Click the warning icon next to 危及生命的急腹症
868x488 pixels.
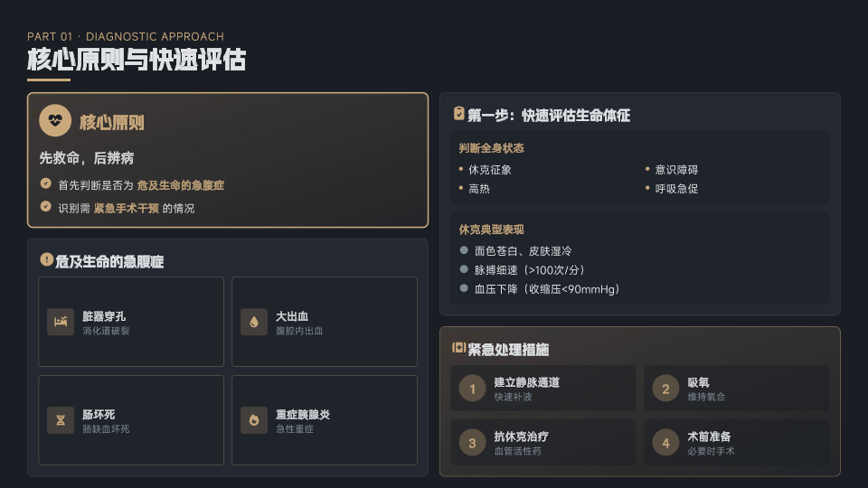pos(46,260)
